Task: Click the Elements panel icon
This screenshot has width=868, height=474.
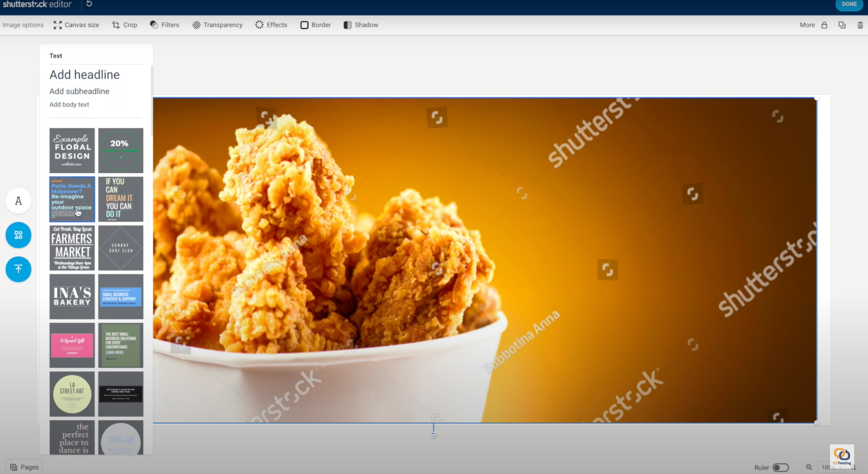Action: [18, 235]
